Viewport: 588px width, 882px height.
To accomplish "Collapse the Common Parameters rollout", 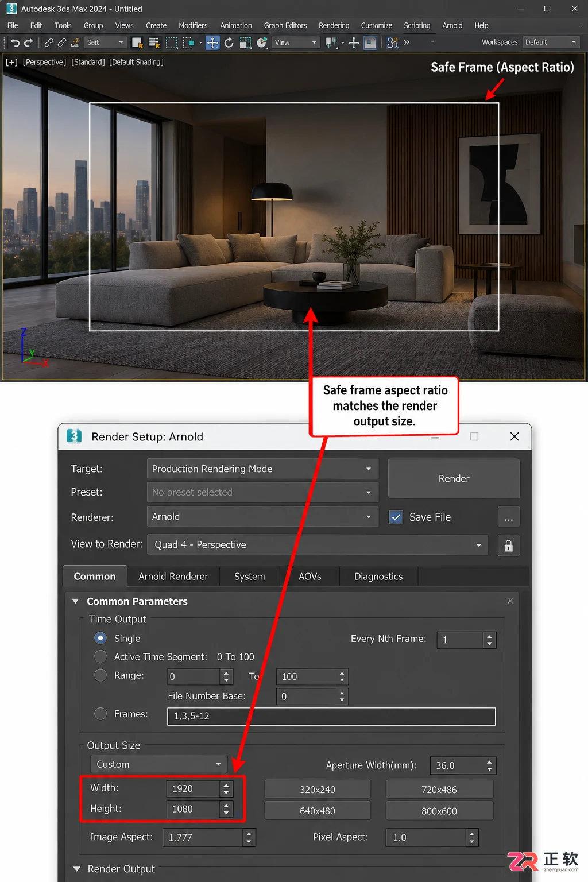I will click(x=75, y=601).
